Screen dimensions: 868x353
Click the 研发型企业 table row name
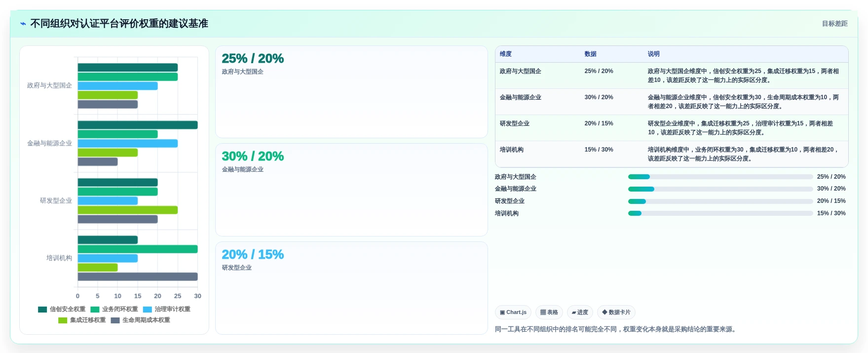coord(515,123)
